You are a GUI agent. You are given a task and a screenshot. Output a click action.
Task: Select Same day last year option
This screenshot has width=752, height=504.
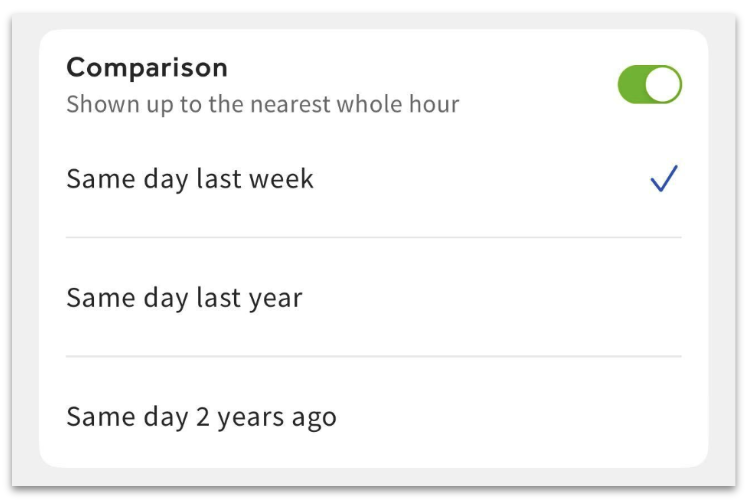pos(184,298)
